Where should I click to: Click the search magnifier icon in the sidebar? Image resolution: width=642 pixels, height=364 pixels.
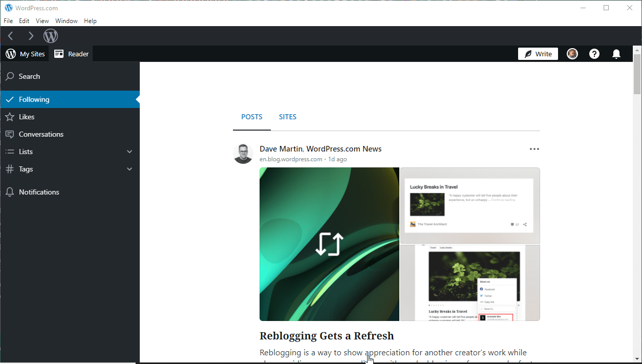tap(9, 76)
